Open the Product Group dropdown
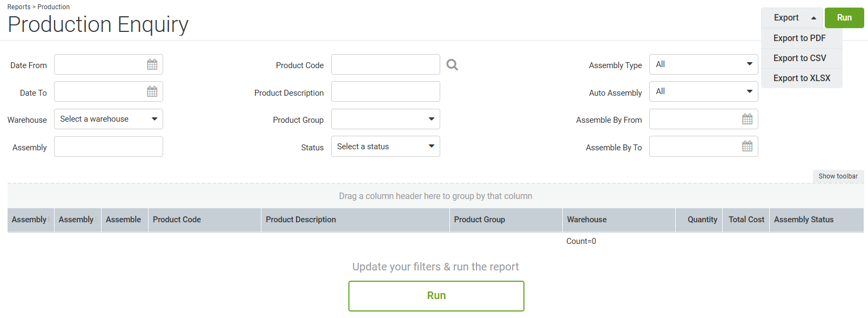This screenshot has width=868, height=318. click(x=386, y=119)
